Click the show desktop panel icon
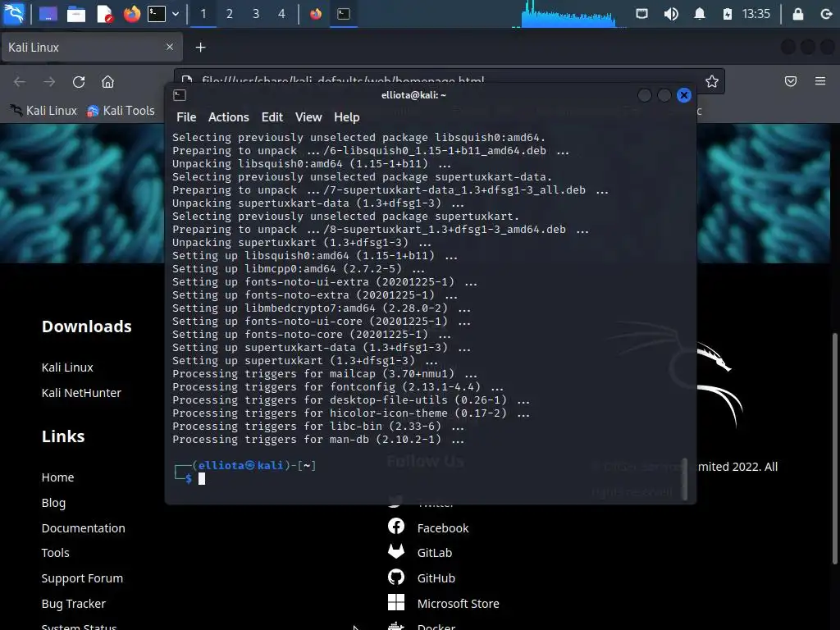Image resolution: width=840 pixels, height=630 pixels. point(48,13)
